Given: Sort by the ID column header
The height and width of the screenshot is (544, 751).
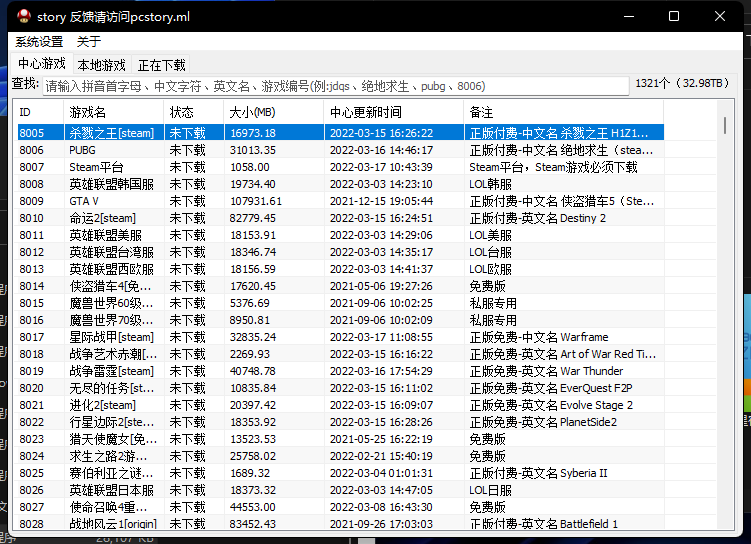Looking at the screenshot, I should 40,113.
